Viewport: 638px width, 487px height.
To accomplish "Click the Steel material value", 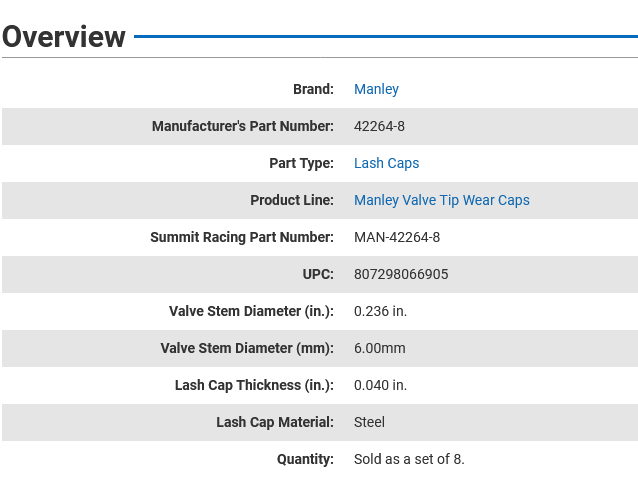I will click(x=369, y=422).
